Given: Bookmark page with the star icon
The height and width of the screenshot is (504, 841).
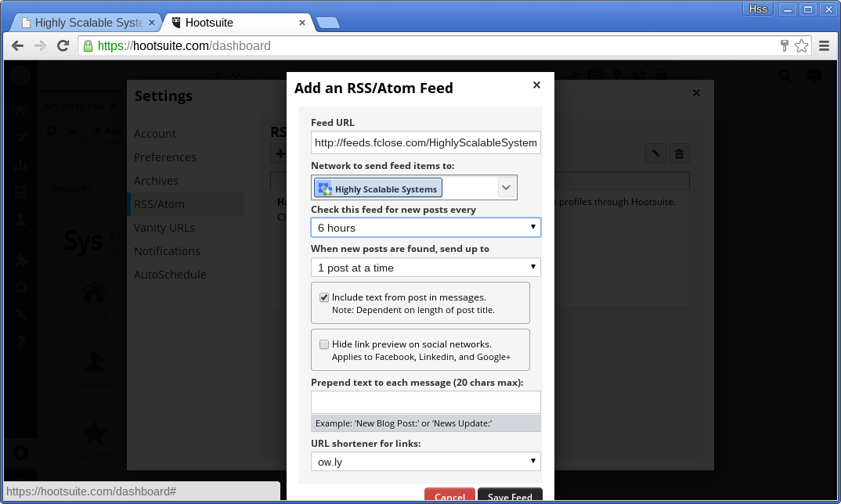Looking at the screenshot, I should click(801, 46).
